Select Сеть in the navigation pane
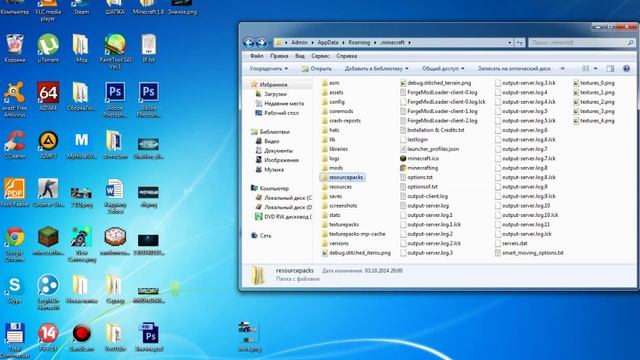Screen dimensions: 640x360 [265, 236]
